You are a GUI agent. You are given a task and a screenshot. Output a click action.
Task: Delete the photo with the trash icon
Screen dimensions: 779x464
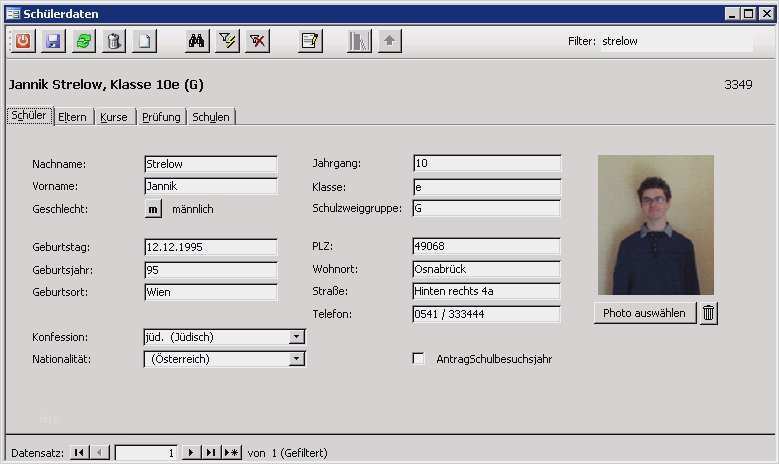coord(709,313)
